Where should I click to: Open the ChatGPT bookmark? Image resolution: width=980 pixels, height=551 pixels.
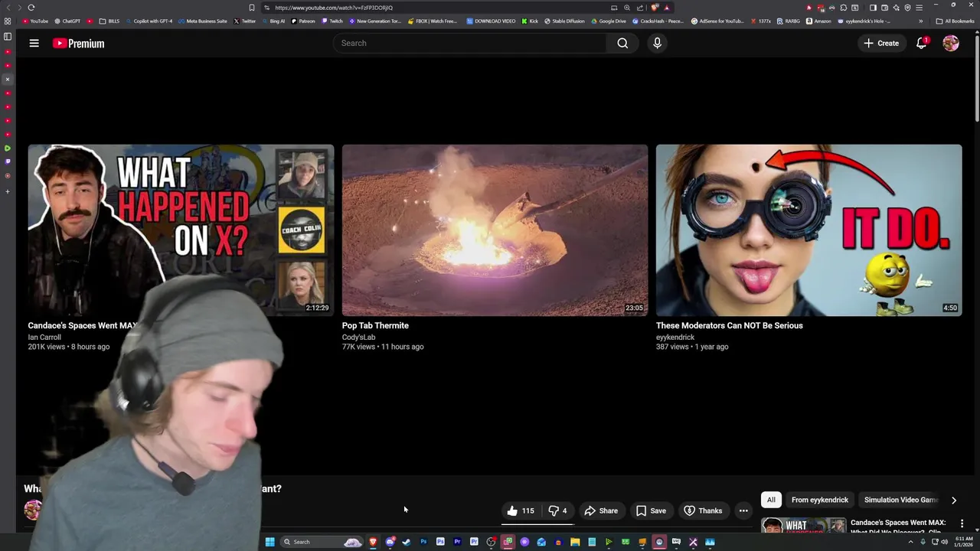67,21
